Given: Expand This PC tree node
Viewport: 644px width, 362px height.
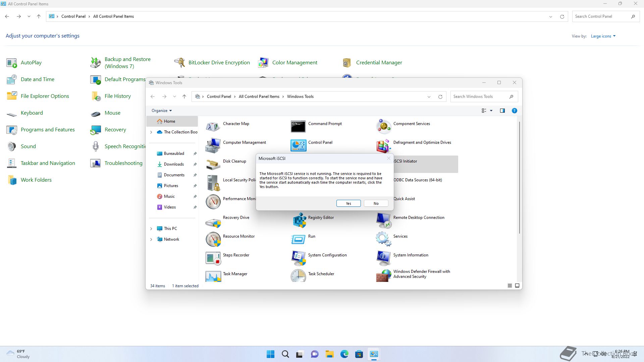Looking at the screenshot, I should [x=151, y=229].
